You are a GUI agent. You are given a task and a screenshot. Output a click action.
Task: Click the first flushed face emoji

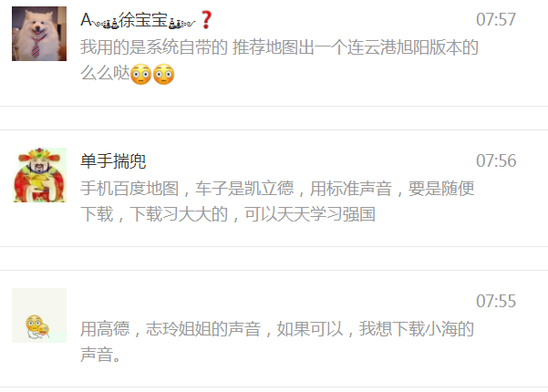[x=140, y=74]
